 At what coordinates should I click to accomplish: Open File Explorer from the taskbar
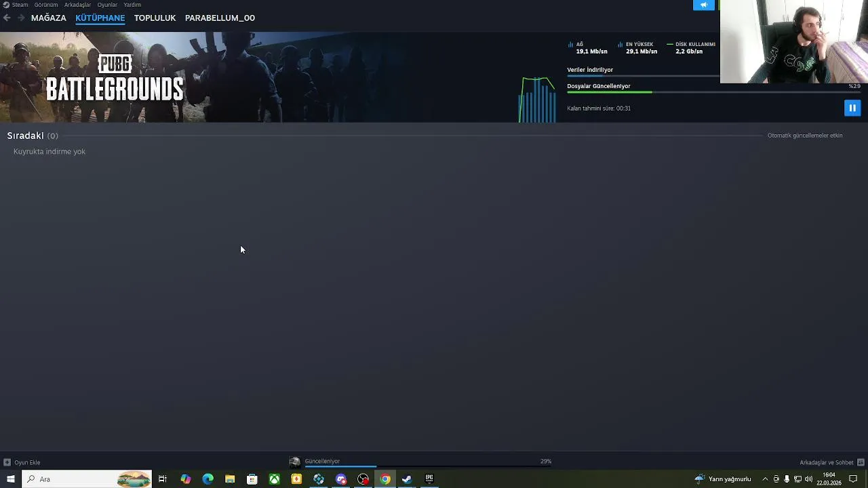pos(230,479)
